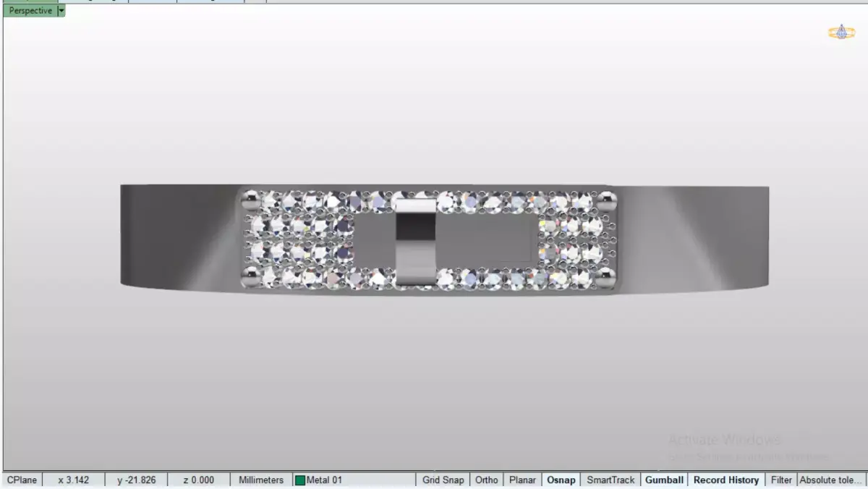Toggle SmartTrack
868x489 pixels.
[x=610, y=480]
